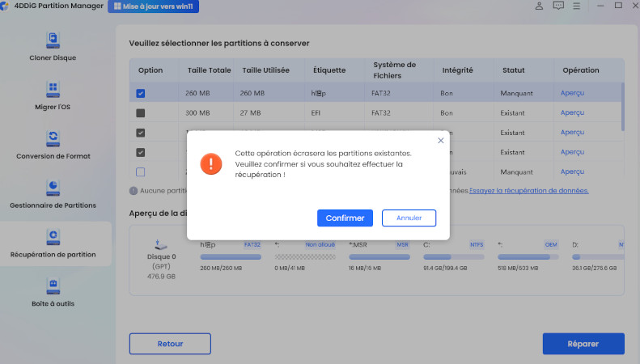640x364 pixels.
Task: Click the Intégrité column header
Action: coord(458,70)
